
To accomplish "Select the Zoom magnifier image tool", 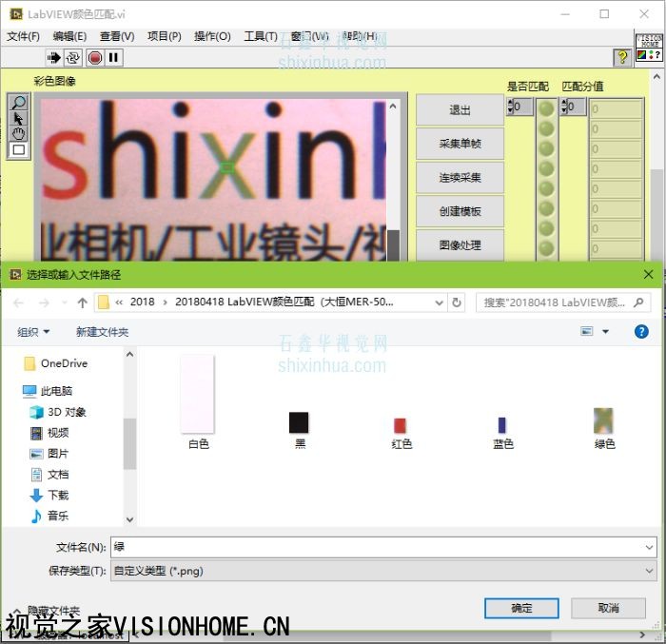I will tap(18, 103).
